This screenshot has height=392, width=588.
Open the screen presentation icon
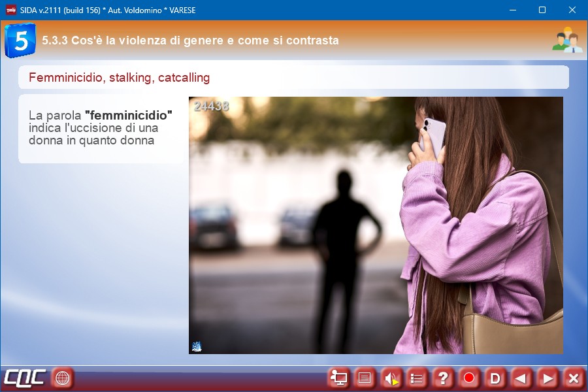pos(338,378)
